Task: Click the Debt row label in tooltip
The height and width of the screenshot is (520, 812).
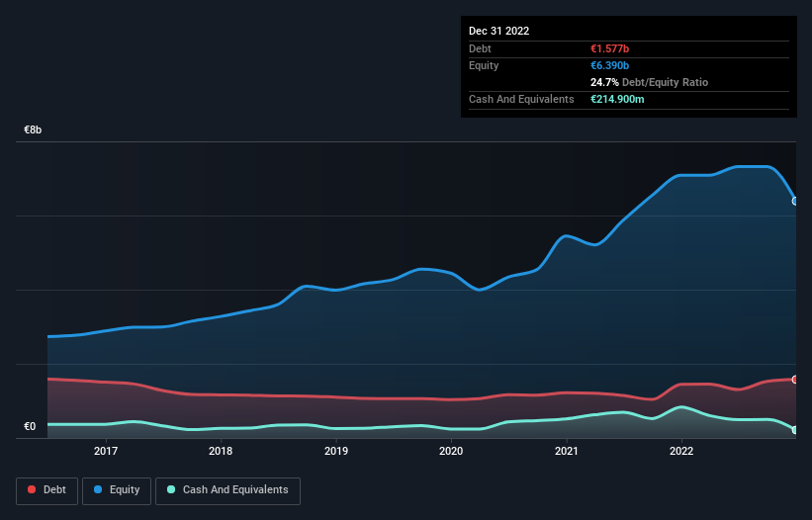Action: click(x=480, y=48)
